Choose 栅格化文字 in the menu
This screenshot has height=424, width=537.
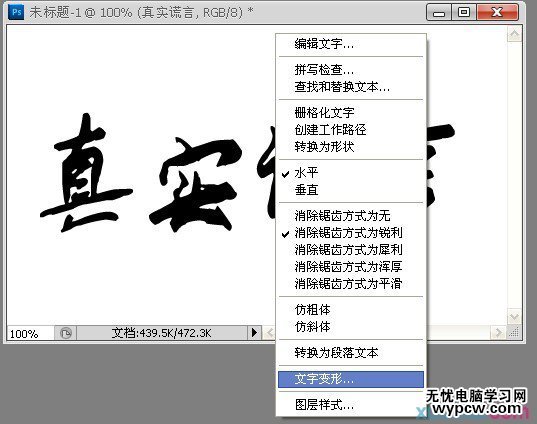coord(351,113)
